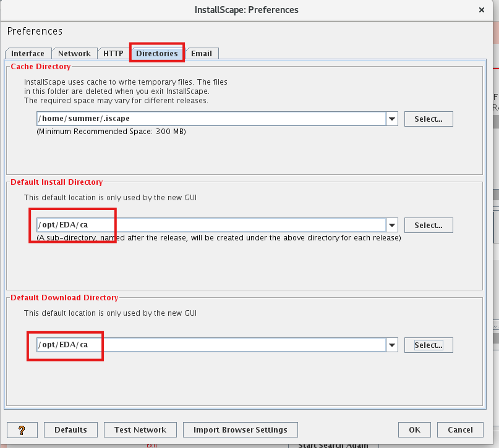The height and width of the screenshot is (448, 499).
Task: Expand the Default Download Directory dropdown
Action: click(392, 345)
